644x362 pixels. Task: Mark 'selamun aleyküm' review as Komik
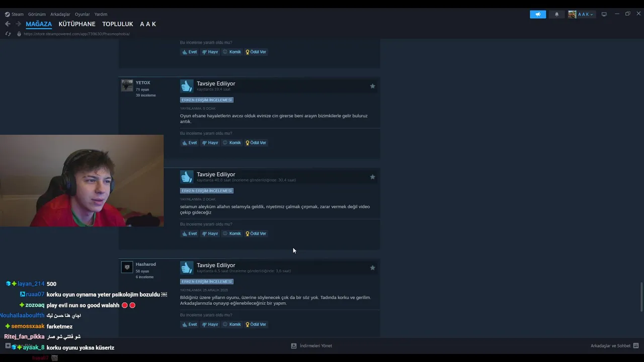(232, 234)
